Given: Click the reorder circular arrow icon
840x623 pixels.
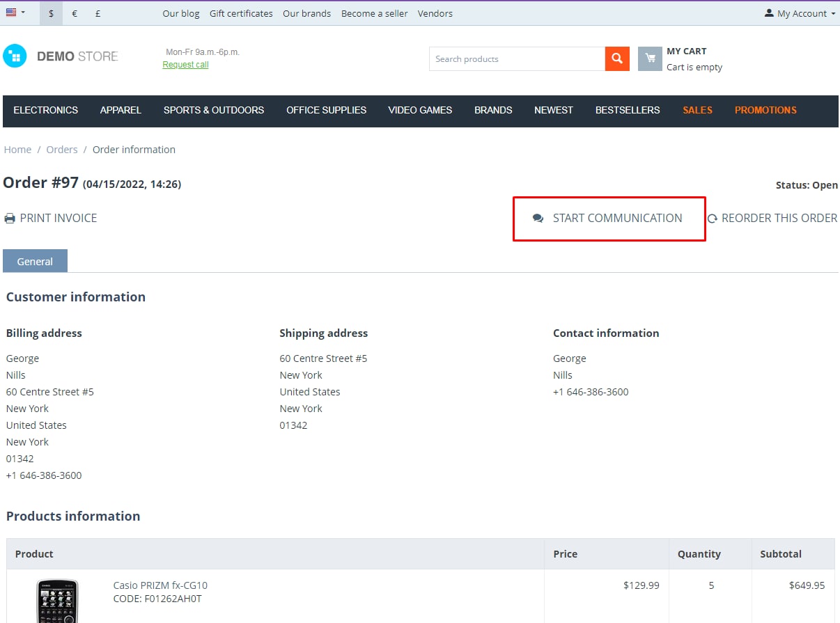Looking at the screenshot, I should click(712, 219).
